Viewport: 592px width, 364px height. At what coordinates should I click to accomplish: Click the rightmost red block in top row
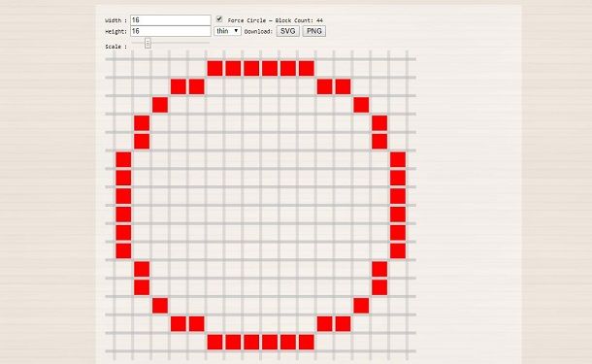[307, 68]
